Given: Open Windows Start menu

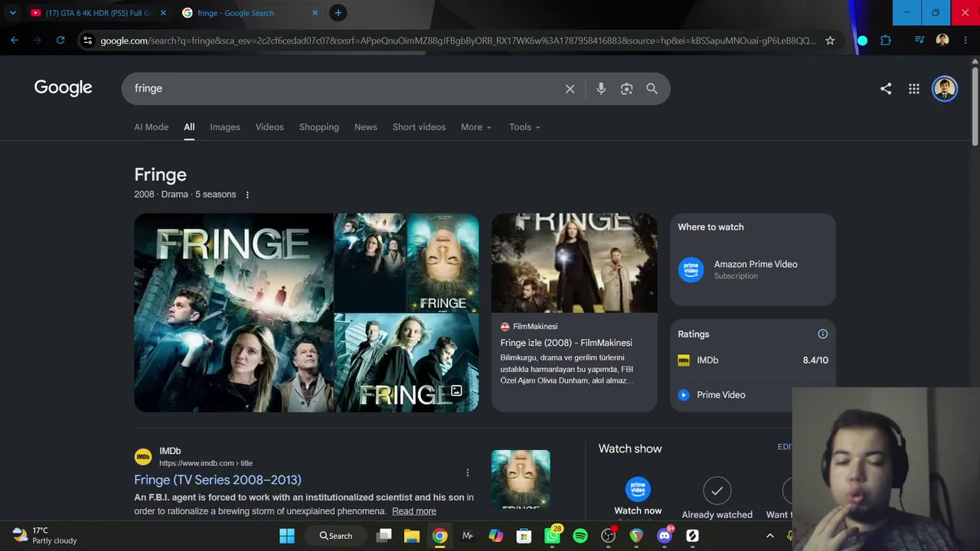Looking at the screenshot, I should click(287, 536).
